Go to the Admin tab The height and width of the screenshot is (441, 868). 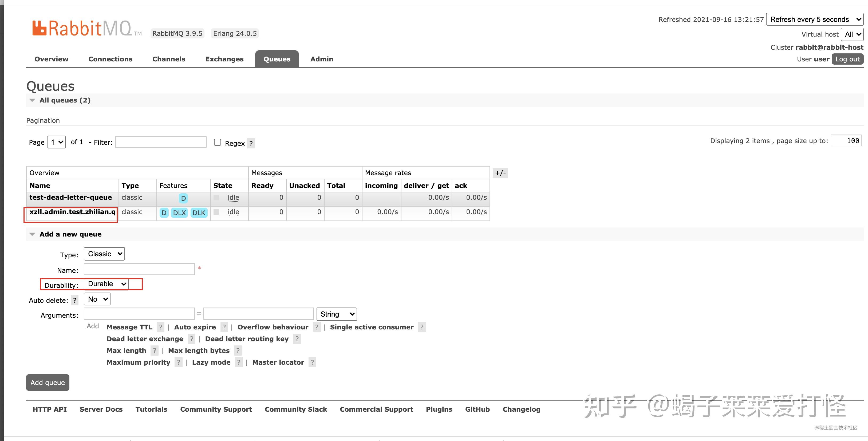[321, 59]
